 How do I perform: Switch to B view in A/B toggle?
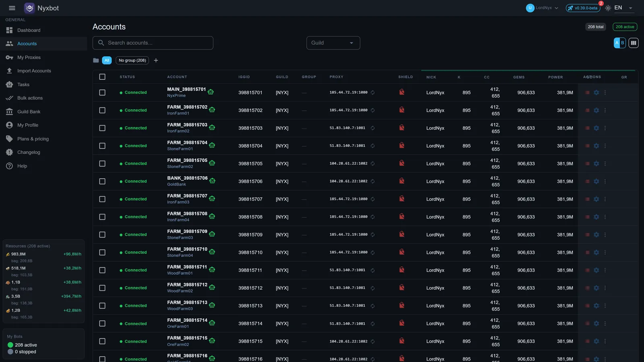(623, 43)
